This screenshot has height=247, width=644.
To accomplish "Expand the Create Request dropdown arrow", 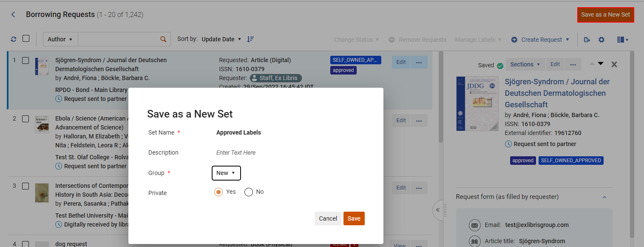I will [x=567, y=40].
